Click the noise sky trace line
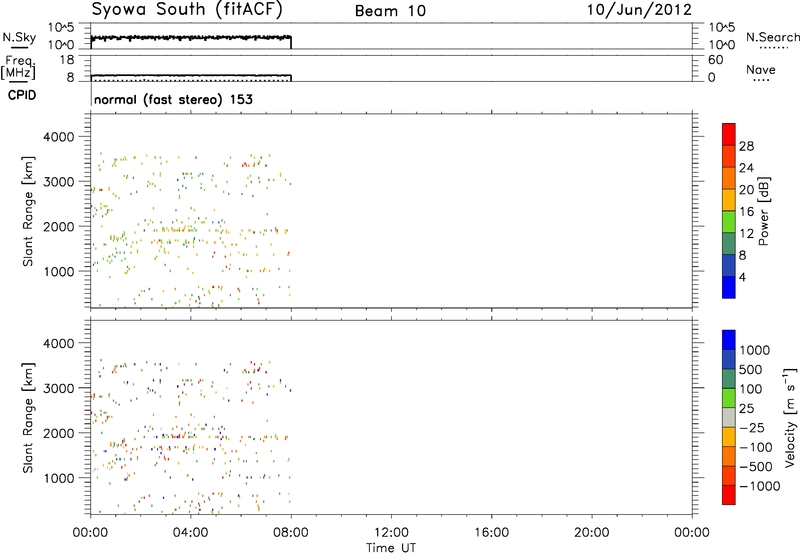The image size is (800, 554). tap(191, 38)
